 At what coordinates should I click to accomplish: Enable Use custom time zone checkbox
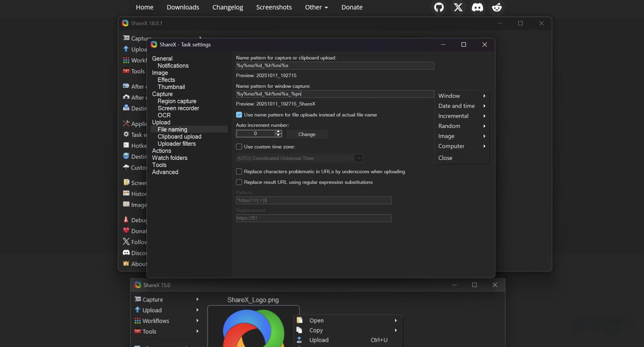tap(239, 147)
